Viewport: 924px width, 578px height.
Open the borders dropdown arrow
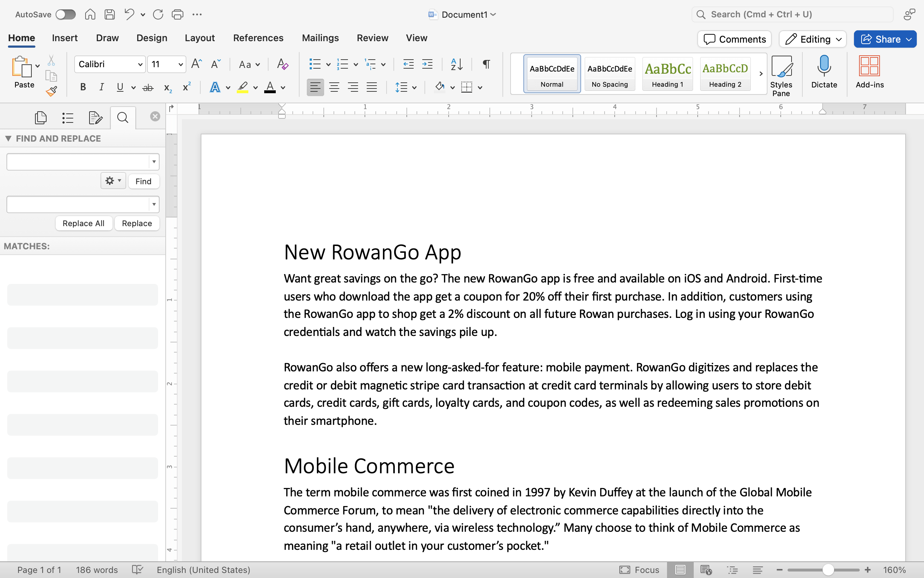pos(480,87)
